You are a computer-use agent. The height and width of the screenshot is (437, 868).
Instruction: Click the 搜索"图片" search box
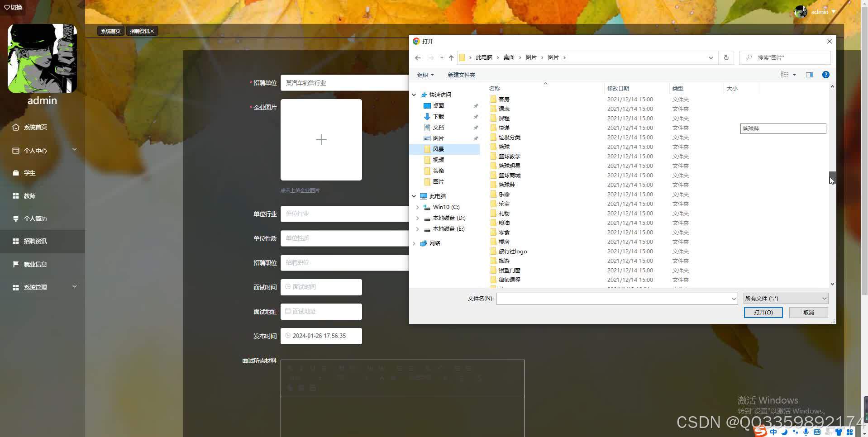coord(785,57)
